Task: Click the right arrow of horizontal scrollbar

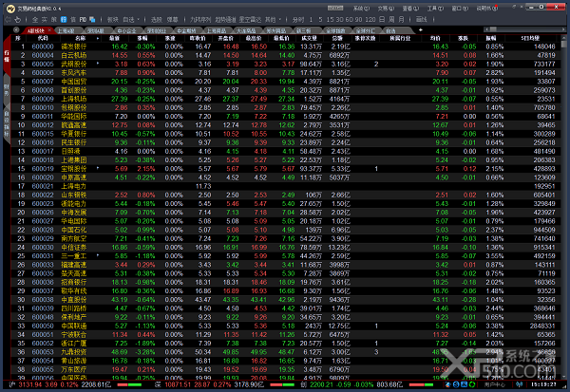Action: 563,29
